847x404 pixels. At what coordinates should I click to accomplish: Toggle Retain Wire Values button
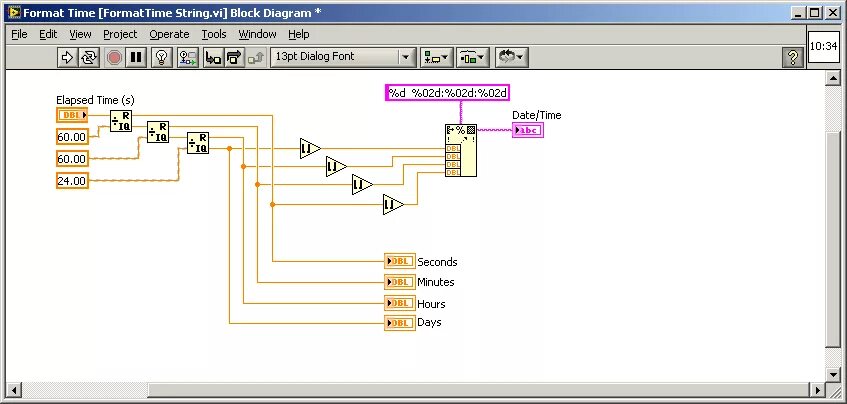click(x=187, y=57)
